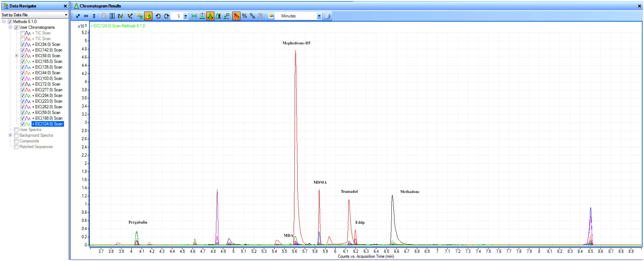Toggle the overlaid chromatograms mode icon
Screen dimensions: 644x261
(x=148, y=16)
